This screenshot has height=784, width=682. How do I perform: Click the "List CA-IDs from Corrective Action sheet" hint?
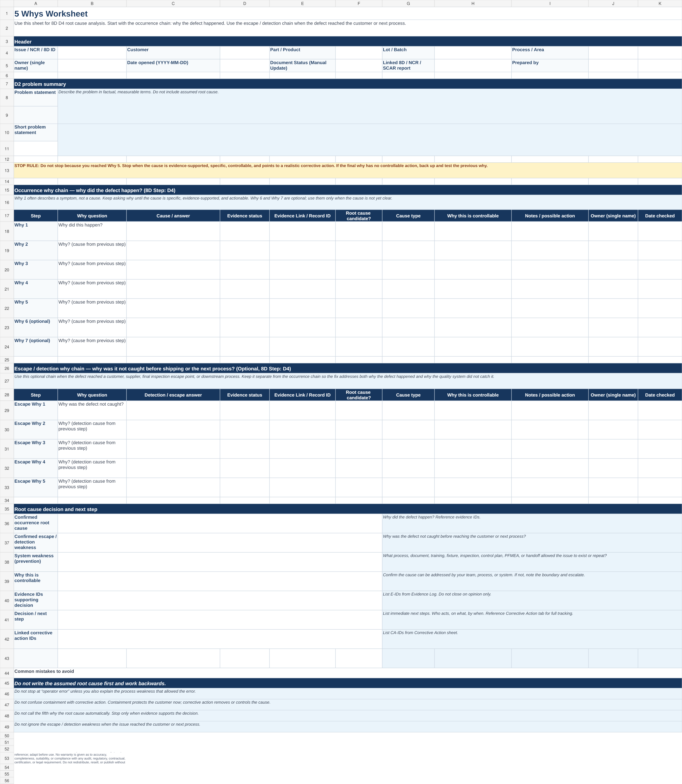[532, 639]
